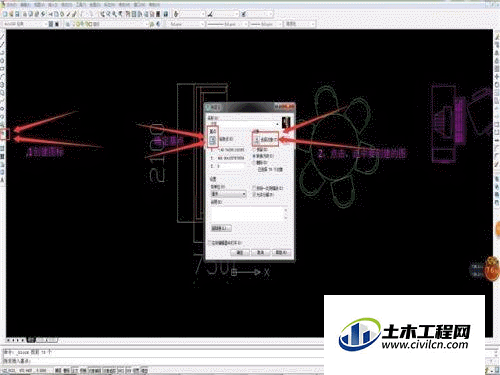Switch to the Layout1 tab
This screenshot has width=500, height=375.
41,340
